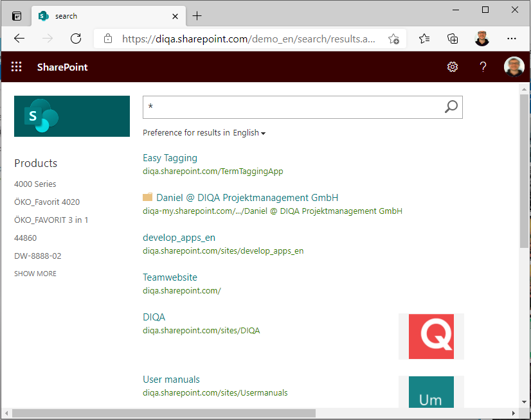Go back to the previous page
This screenshot has height=420, width=531.
(19, 39)
